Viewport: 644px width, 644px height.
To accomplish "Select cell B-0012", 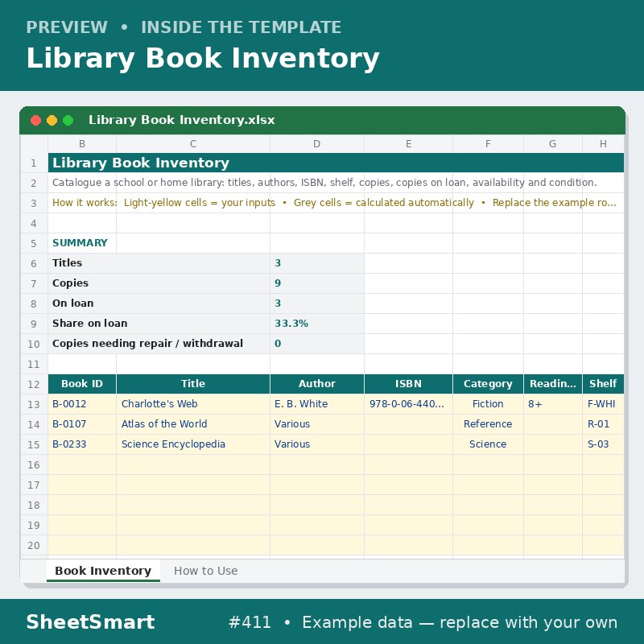I will (x=82, y=404).
